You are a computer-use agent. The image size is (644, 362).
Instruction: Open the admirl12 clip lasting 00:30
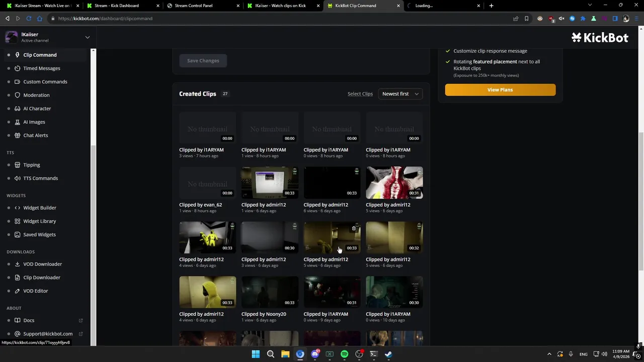tap(270, 237)
